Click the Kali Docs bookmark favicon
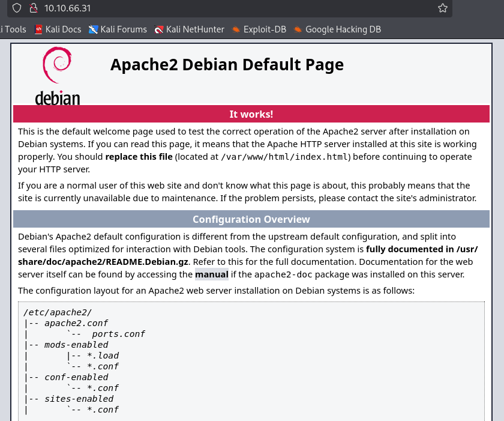 (38, 29)
